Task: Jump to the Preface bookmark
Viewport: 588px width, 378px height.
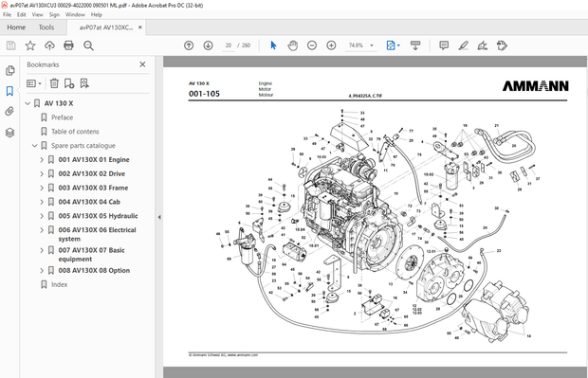Action: (x=63, y=117)
